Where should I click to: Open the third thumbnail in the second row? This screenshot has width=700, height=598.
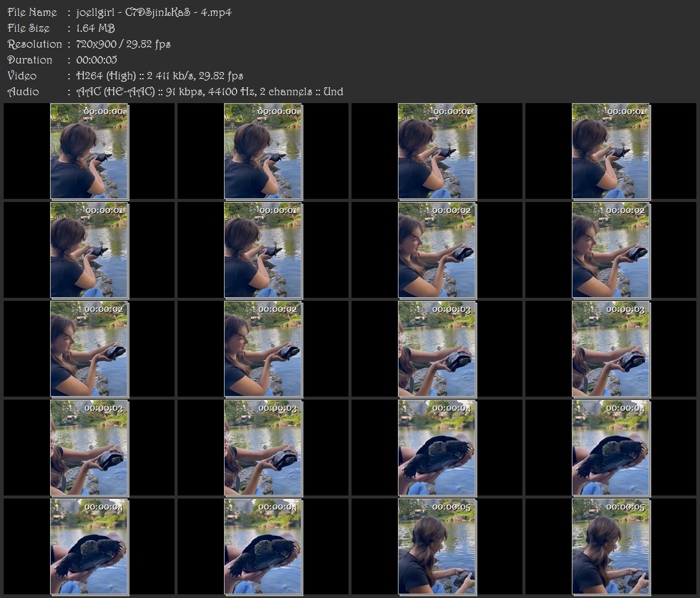pyautogui.click(x=437, y=250)
